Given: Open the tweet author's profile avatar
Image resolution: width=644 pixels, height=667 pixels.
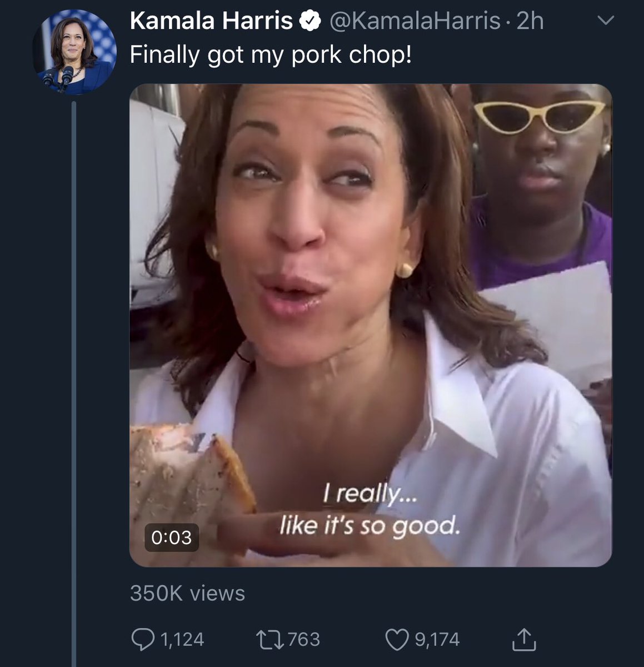Looking at the screenshot, I should [75, 53].
